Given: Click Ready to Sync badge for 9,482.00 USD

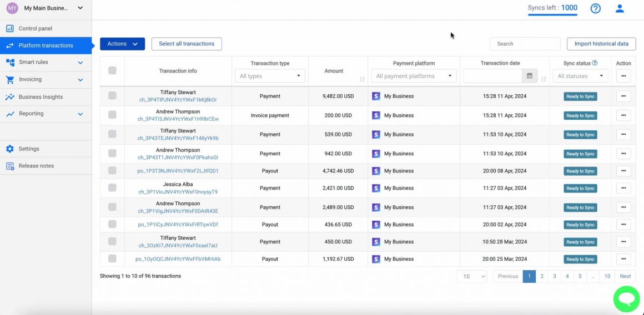Looking at the screenshot, I should click(580, 96).
